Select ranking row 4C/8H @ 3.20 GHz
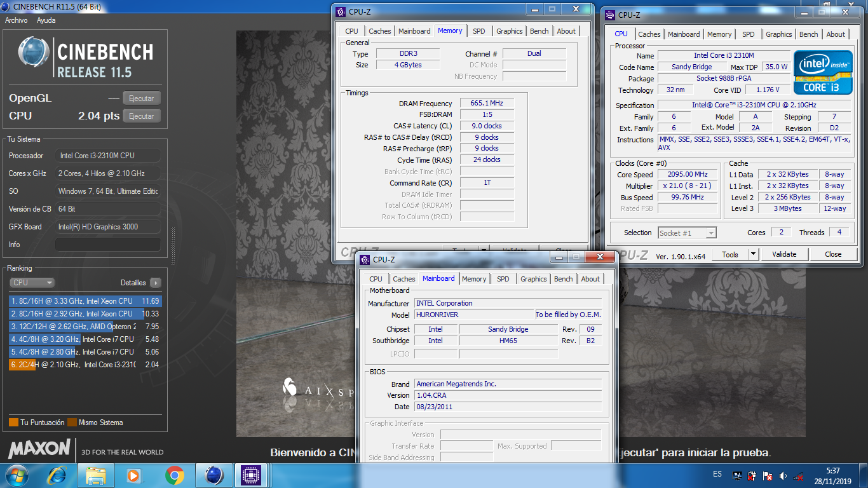Image resolution: width=868 pixels, height=488 pixels. tap(85, 339)
